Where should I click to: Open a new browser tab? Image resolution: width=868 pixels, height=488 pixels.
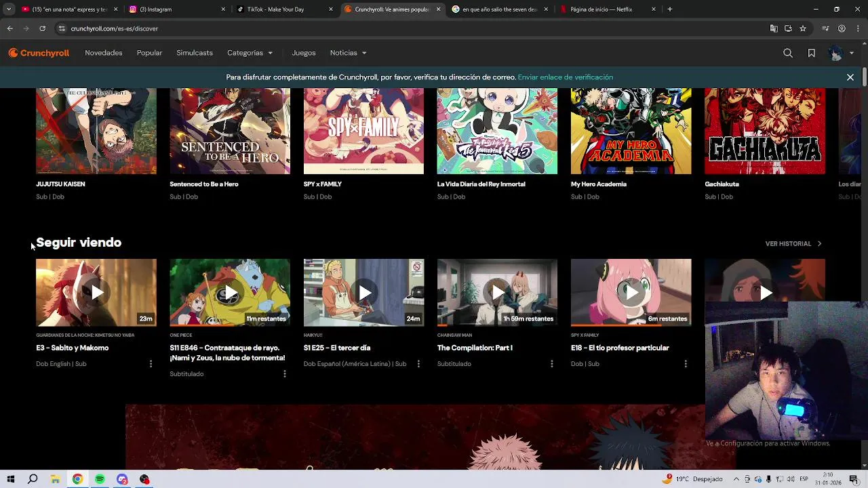pyautogui.click(x=669, y=9)
